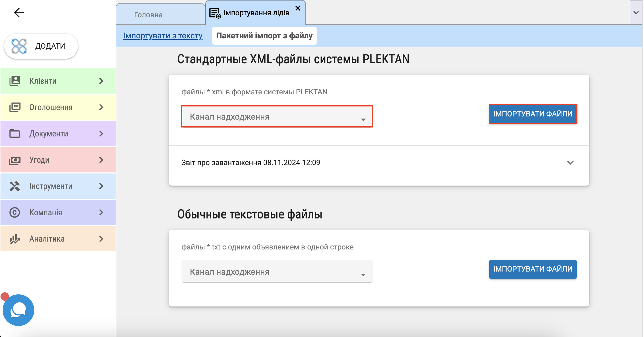Click Звіт про завантаження 08.11.2024 text
The image size is (644, 337).
tap(251, 162)
